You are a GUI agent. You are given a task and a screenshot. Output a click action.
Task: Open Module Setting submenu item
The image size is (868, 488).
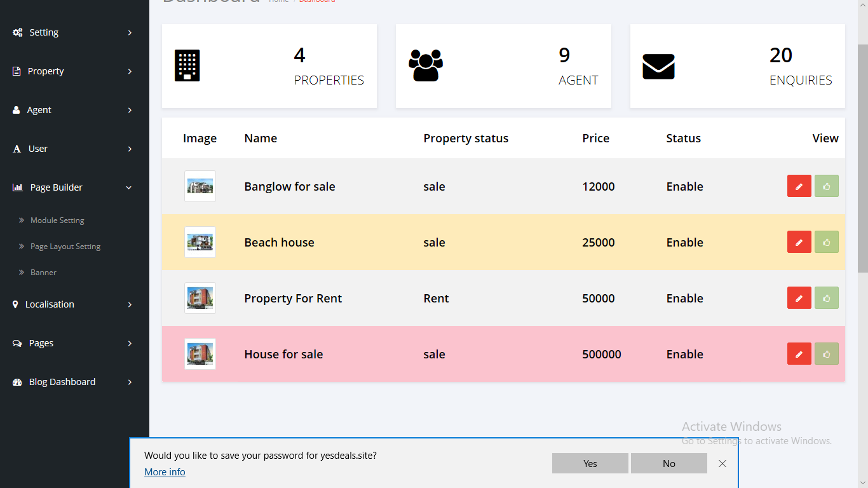point(57,220)
